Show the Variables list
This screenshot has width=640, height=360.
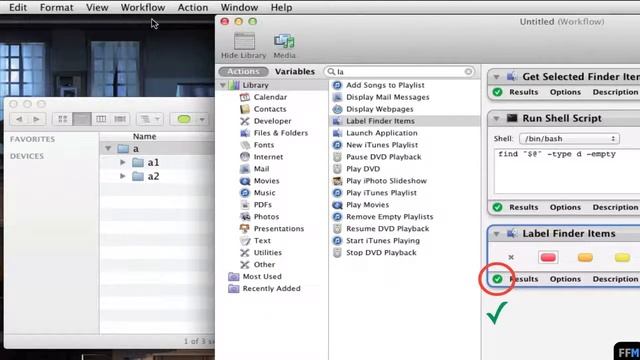295,71
